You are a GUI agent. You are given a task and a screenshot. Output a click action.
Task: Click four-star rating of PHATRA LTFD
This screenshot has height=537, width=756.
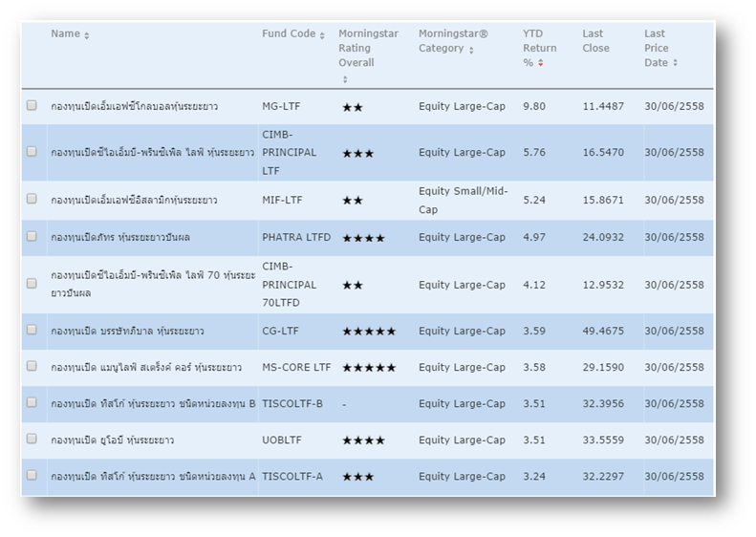363,238
